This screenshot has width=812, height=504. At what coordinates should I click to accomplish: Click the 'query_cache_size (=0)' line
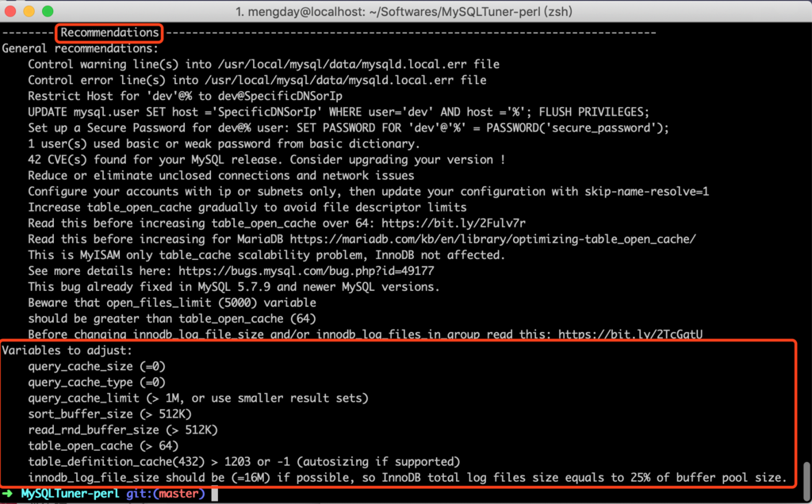coord(97,367)
